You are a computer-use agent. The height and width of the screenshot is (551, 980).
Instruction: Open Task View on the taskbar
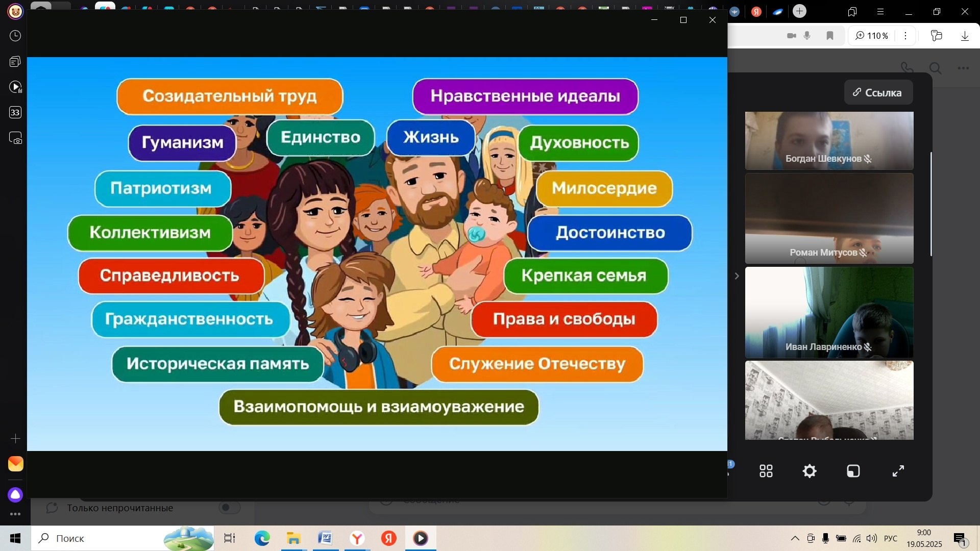tap(230, 538)
